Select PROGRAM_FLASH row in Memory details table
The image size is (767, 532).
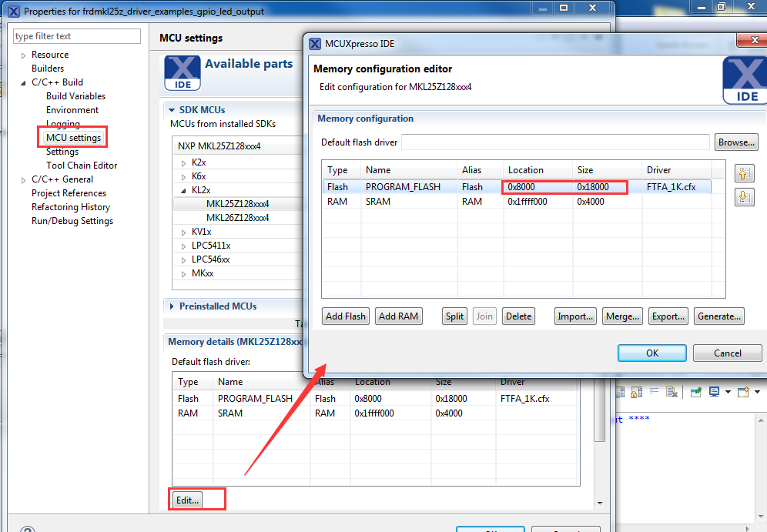[x=376, y=399]
